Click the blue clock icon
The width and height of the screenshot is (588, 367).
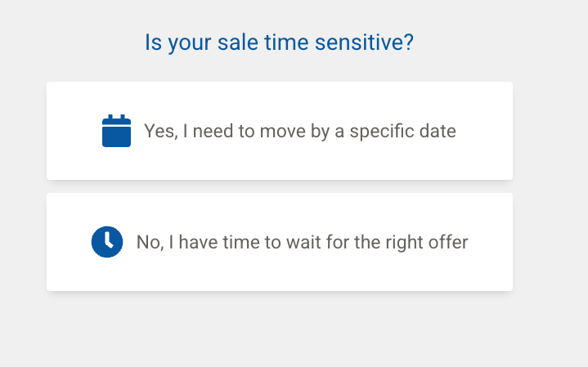point(106,242)
